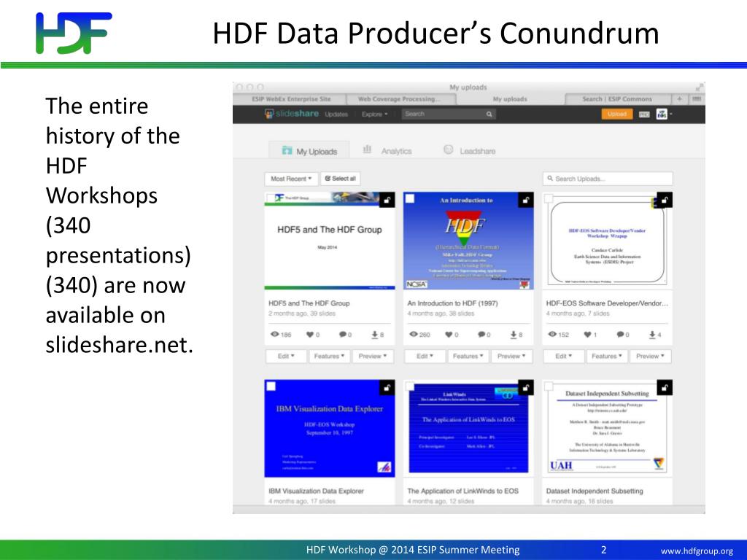Open HDF-EOS Software Developer/Vendor title link

[x=608, y=303]
